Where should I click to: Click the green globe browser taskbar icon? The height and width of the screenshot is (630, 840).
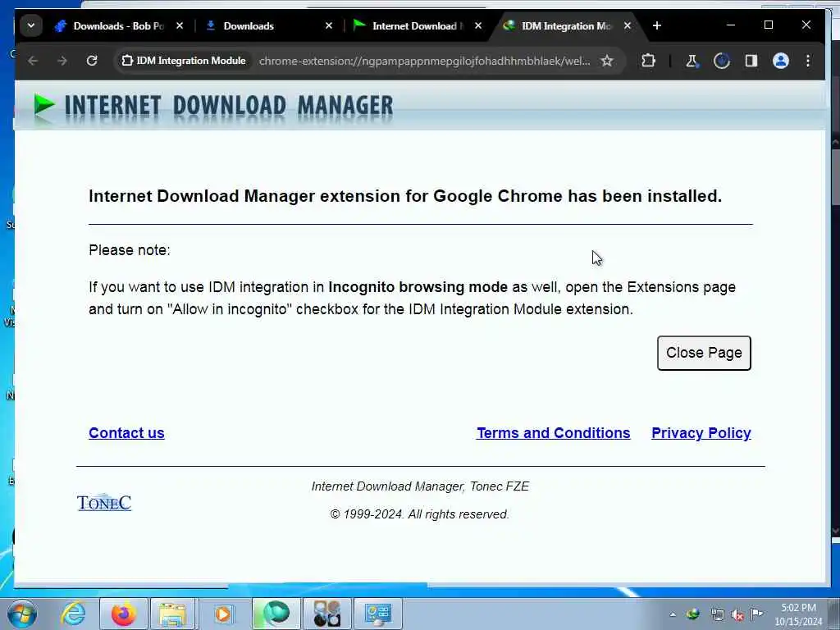tap(276, 614)
